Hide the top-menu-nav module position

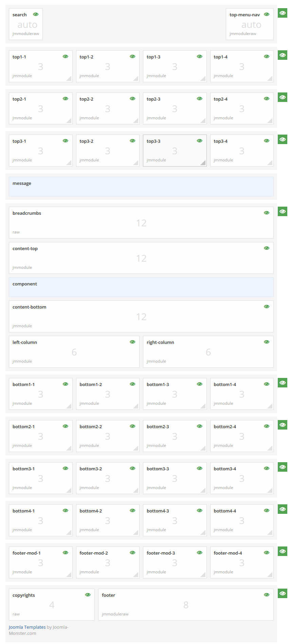(x=267, y=14)
